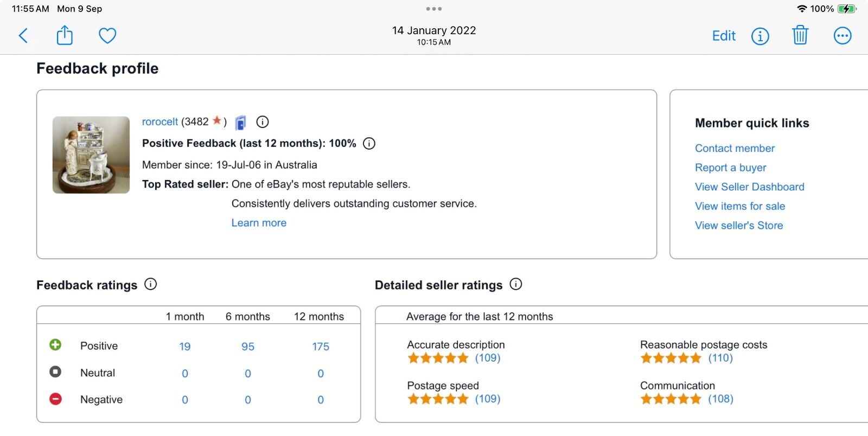The width and height of the screenshot is (868, 436).
Task: Click info icon next to Feedback ratings
Action: click(151, 284)
